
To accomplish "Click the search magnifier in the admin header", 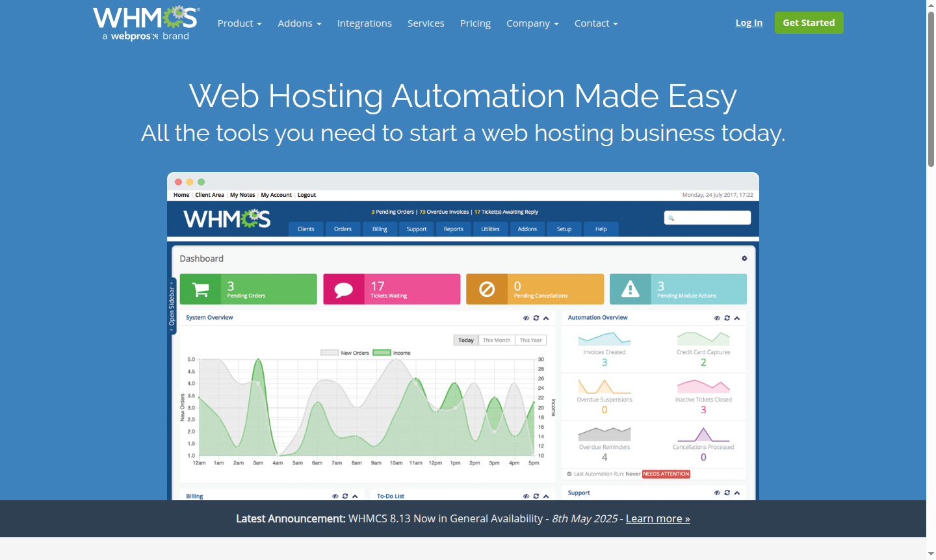I will [670, 218].
